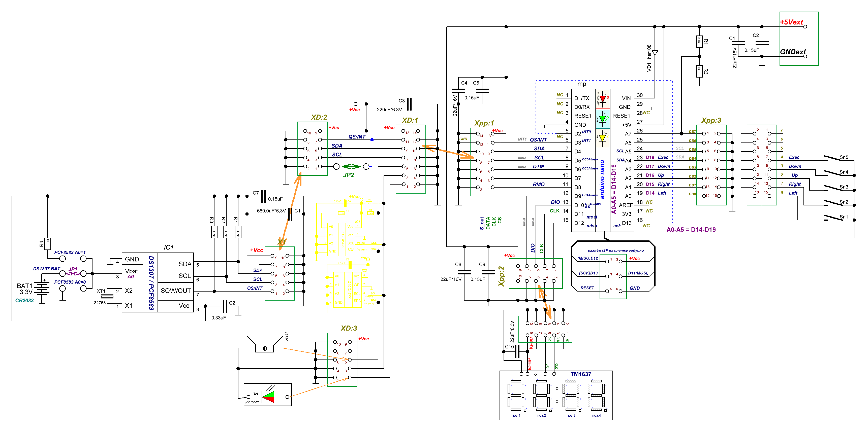Select the VIN pin label
Image resolution: width=868 pixels, height=432 pixels.
tap(626, 98)
